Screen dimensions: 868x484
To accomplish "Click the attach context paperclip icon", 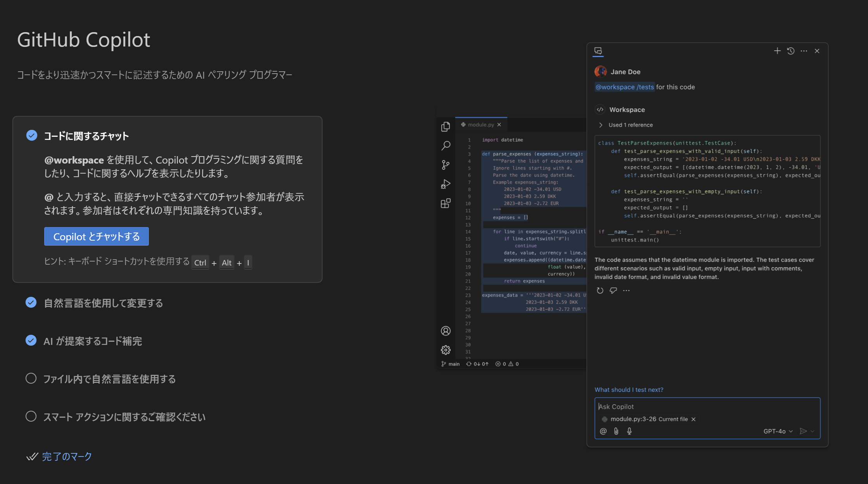I will pos(616,431).
